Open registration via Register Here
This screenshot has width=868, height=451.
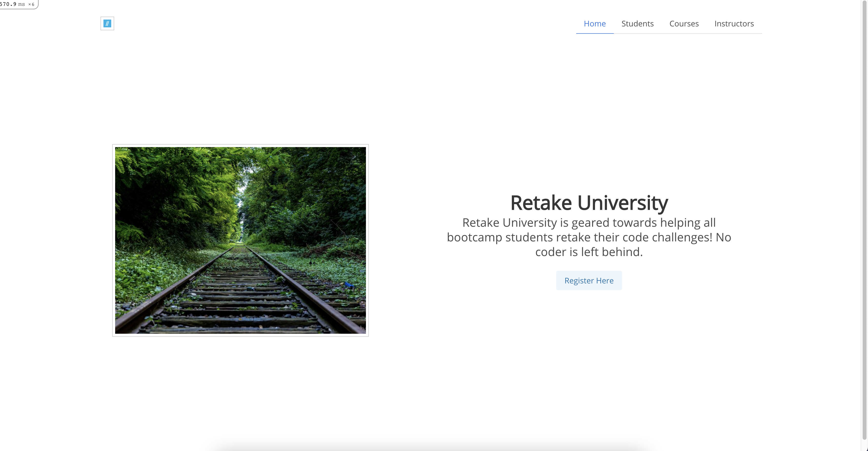[589, 280]
